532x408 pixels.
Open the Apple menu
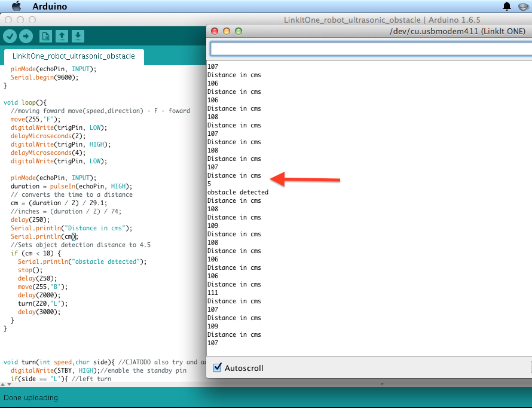tap(16, 6)
